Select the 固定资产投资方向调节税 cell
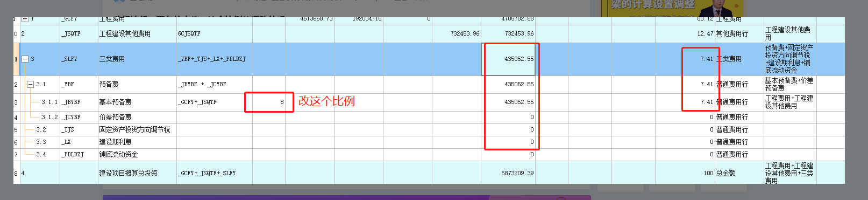The height and width of the screenshot is (200, 868). pyautogui.click(x=137, y=129)
